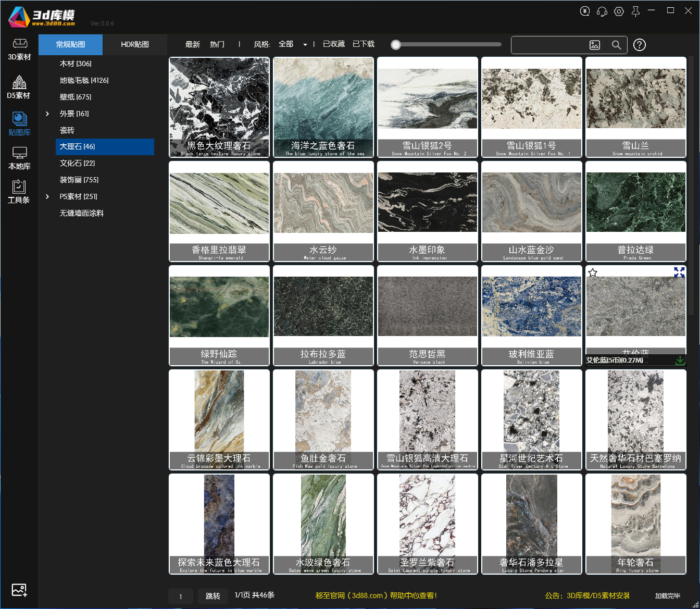The height and width of the screenshot is (609, 700).
Task: Open the 风格 全部 style dropdown
Action: pos(293,44)
